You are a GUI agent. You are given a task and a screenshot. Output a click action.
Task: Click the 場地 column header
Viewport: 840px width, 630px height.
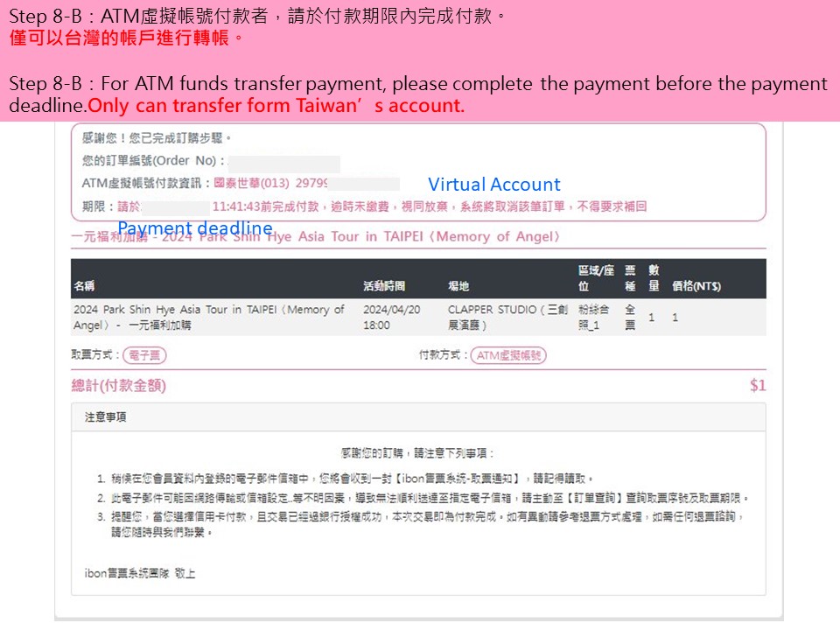point(458,285)
